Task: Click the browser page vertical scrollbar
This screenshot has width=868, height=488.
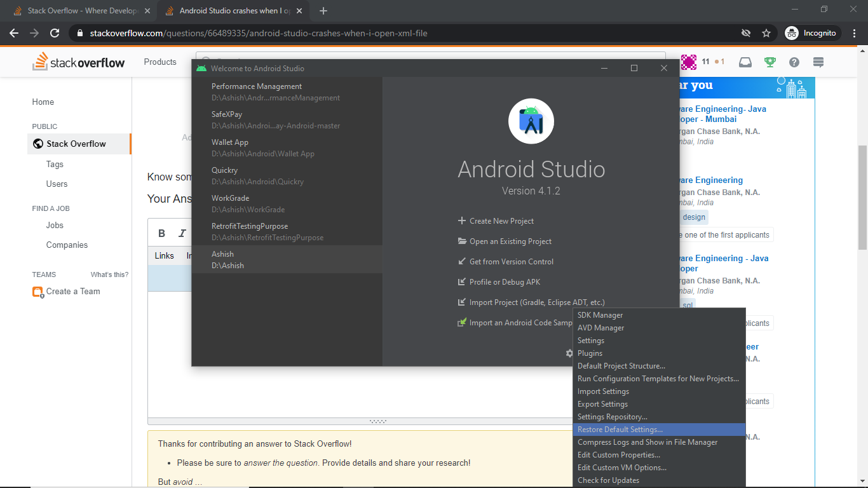Action: tap(862, 197)
